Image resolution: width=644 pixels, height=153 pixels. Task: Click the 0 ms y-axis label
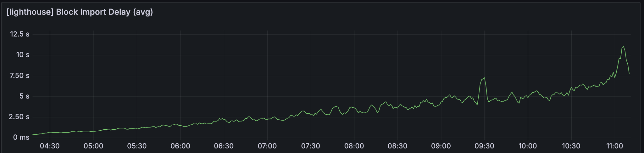point(21,138)
